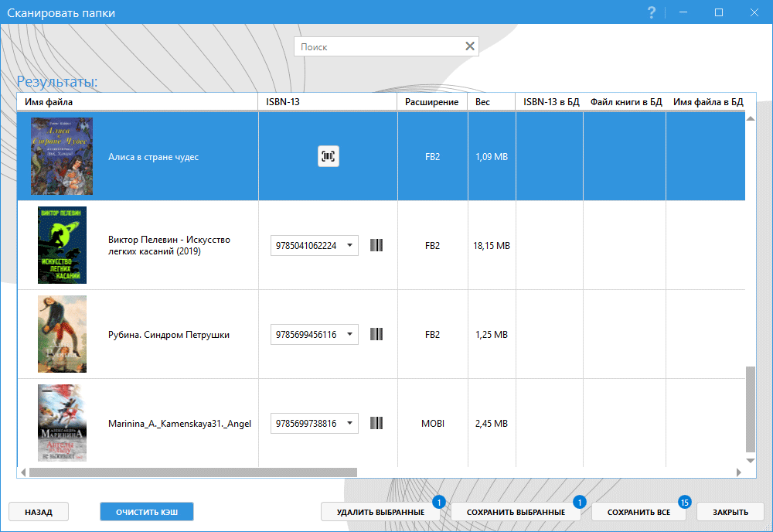The height and width of the screenshot is (532, 773).
Task: Click the Вес column header
Action: (483, 102)
